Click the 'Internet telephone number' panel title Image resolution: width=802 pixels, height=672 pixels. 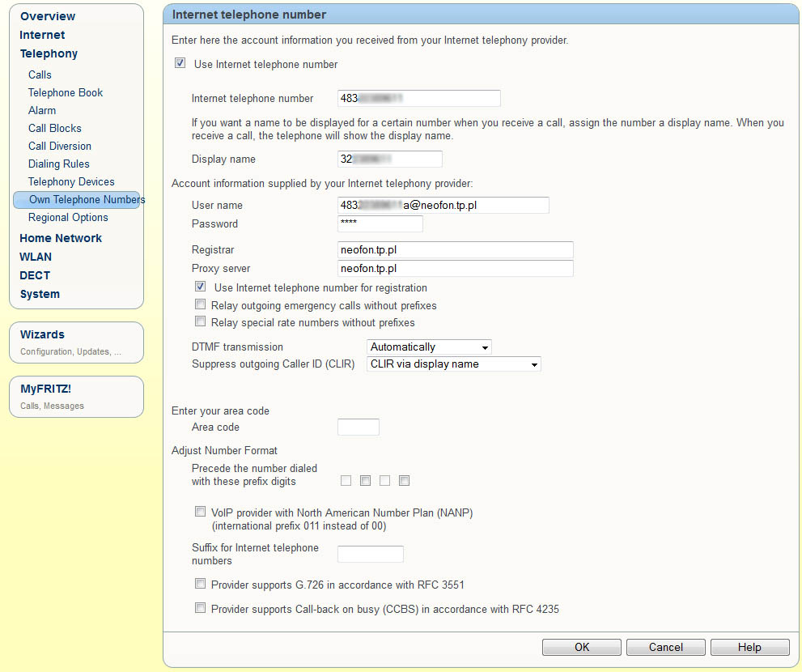(x=249, y=15)
